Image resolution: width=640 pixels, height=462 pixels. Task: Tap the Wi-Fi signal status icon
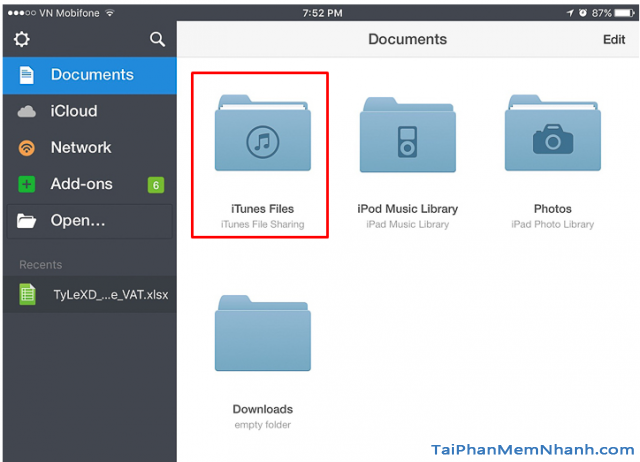(109, 13)
